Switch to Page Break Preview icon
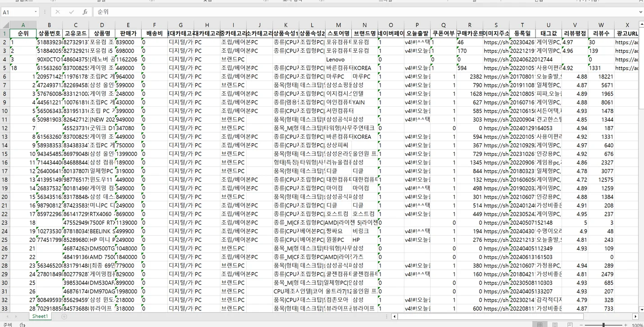Viewport: 644px width, 327px height. pyautogui.click(x=570, y=325)
